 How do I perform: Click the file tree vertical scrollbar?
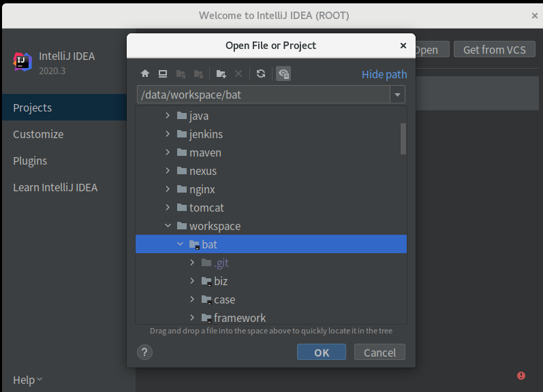pyautogui.click(x=403, y=139)
